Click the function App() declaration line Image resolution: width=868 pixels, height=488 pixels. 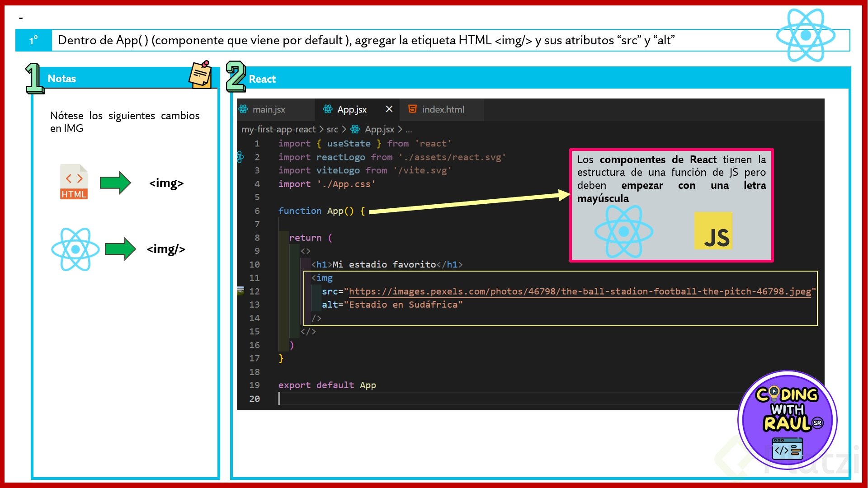pyautogui.click(x=321, y=211)
